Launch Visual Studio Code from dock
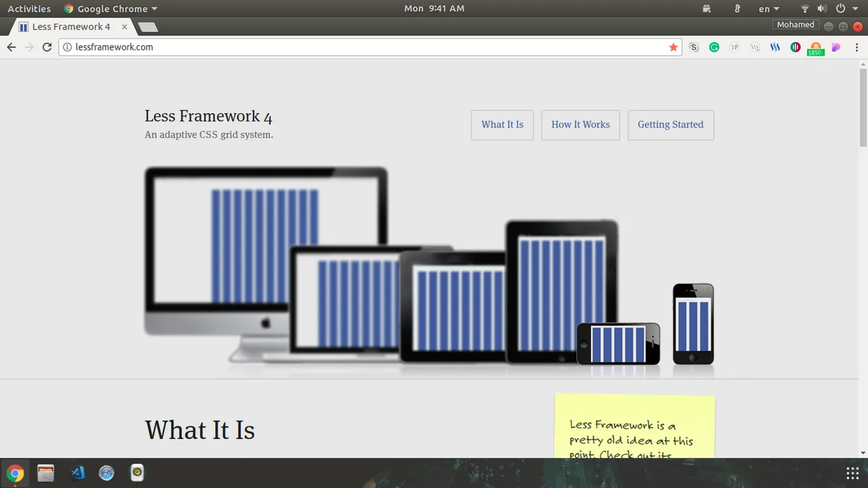This screenshot has height=488, width=868. coord(77,473)
